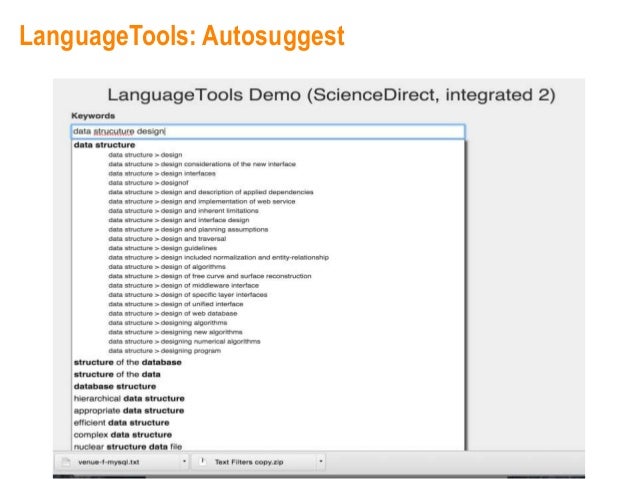This screenshot has width=638, height=479.
Task: Pick 'design and implementation of web service'
Action: (x=202, y=201)
